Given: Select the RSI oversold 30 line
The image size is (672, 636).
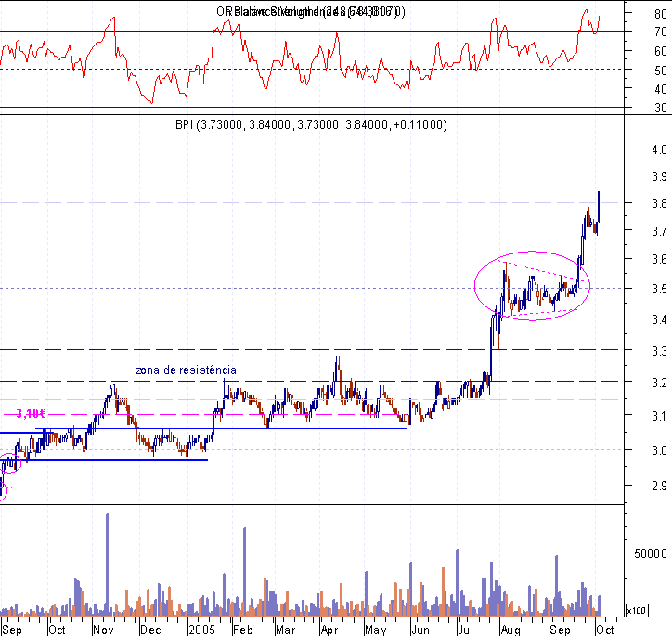Looking at the screenshot, I should 311,108.
